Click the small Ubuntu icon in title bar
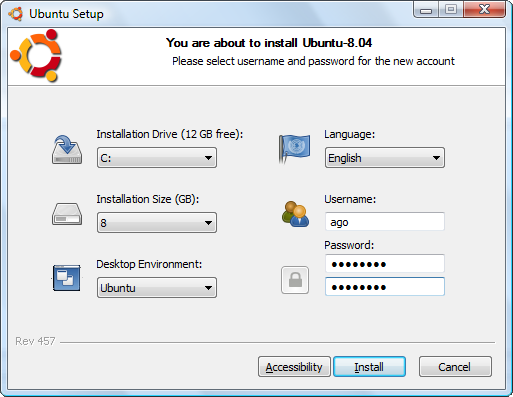513x397 pixels. click(x=16, y=14)
